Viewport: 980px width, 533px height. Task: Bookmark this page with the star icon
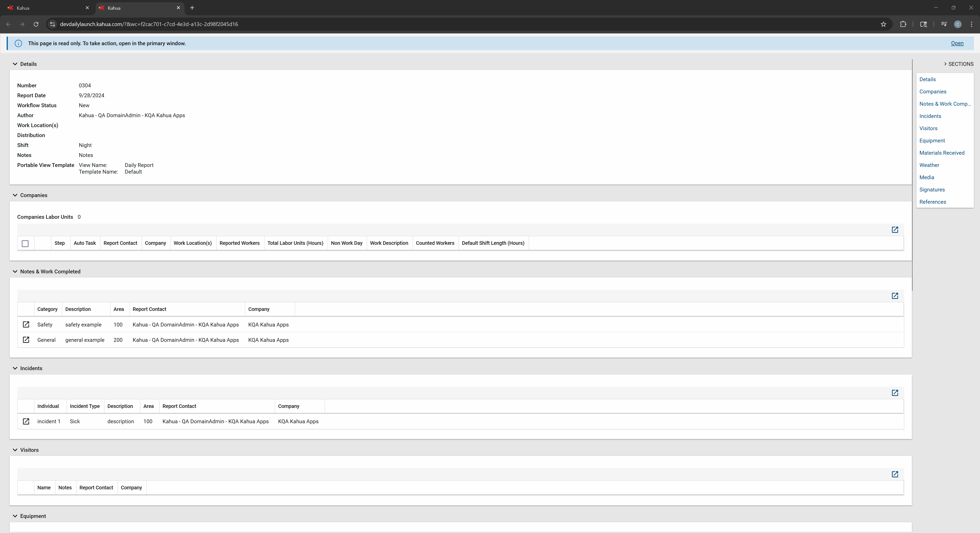883,24
